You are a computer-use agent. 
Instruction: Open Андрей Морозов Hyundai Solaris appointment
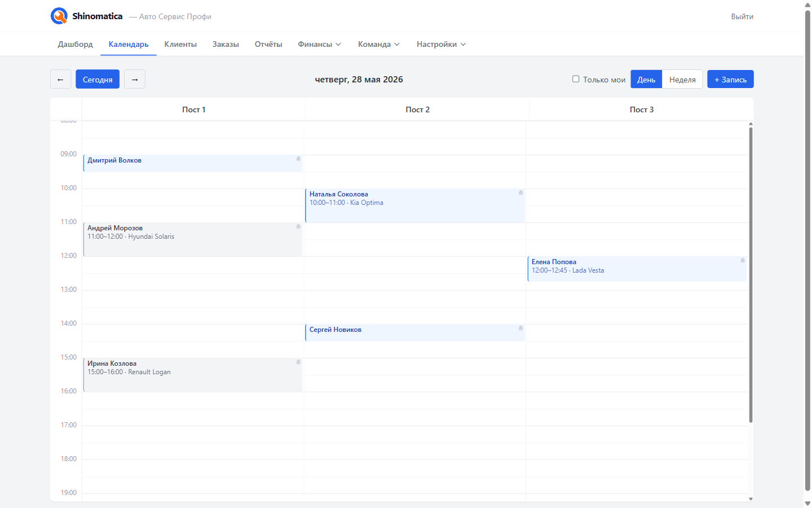point(193,239)
